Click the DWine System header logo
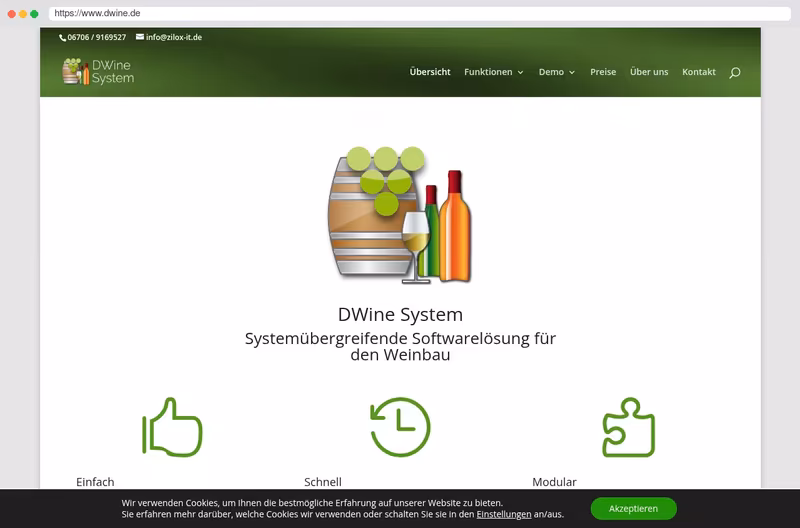 (98, 71)
